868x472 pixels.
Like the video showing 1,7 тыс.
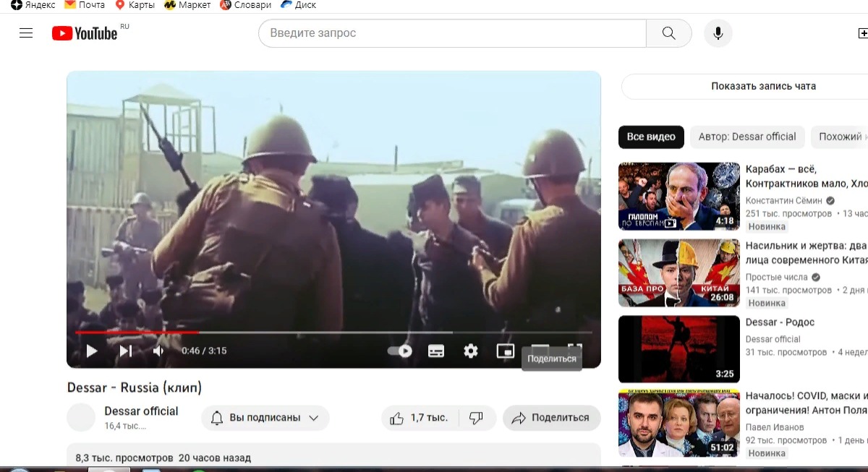(420, 418)
